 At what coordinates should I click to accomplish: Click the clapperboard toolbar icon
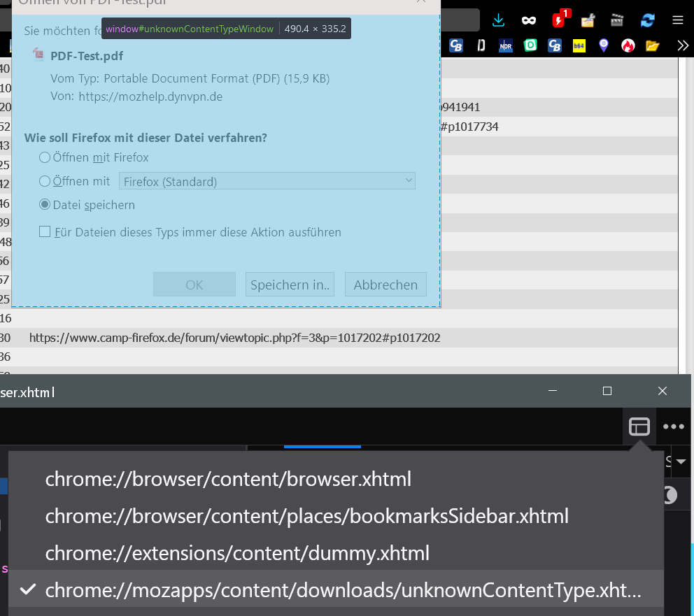(x=617, y=20)
